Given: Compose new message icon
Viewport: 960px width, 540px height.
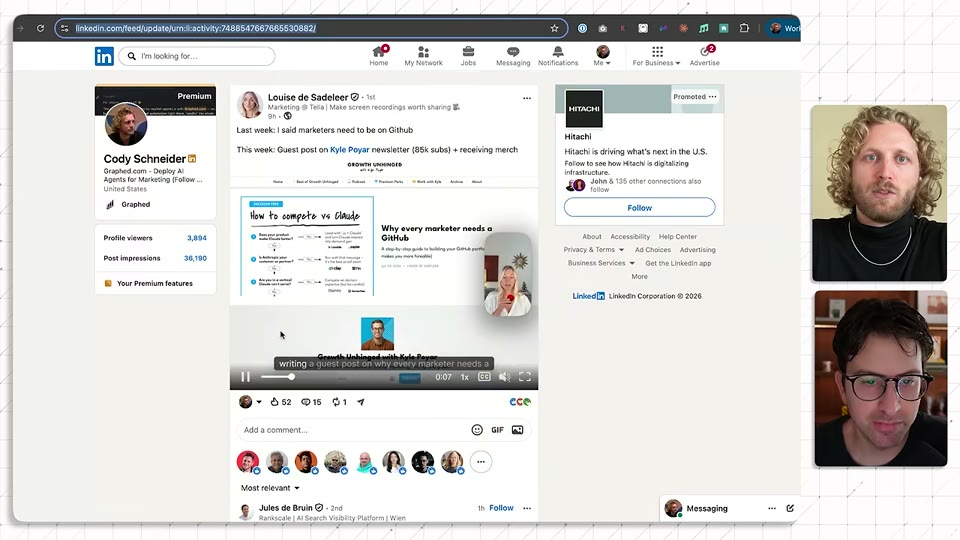Looking at the screenshot, I should [x=790, y=508].
